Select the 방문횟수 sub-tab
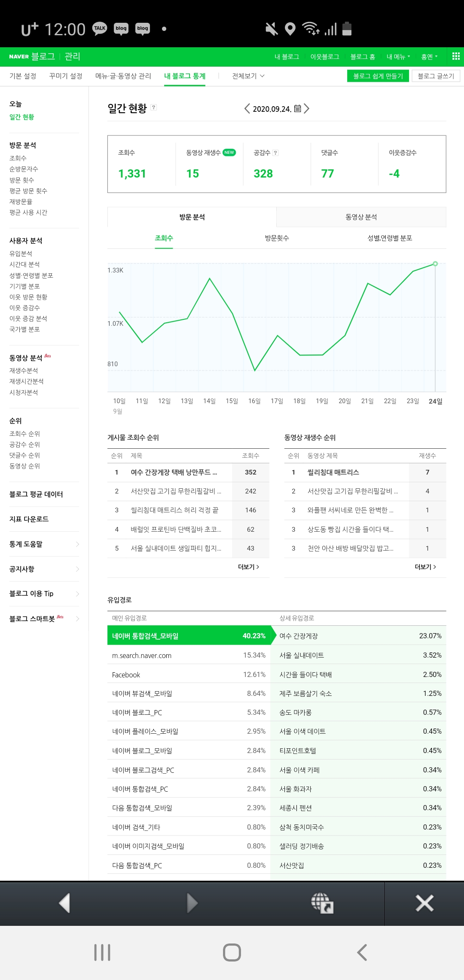The width and height of the screenshot is (464, 980). (277, 238)
